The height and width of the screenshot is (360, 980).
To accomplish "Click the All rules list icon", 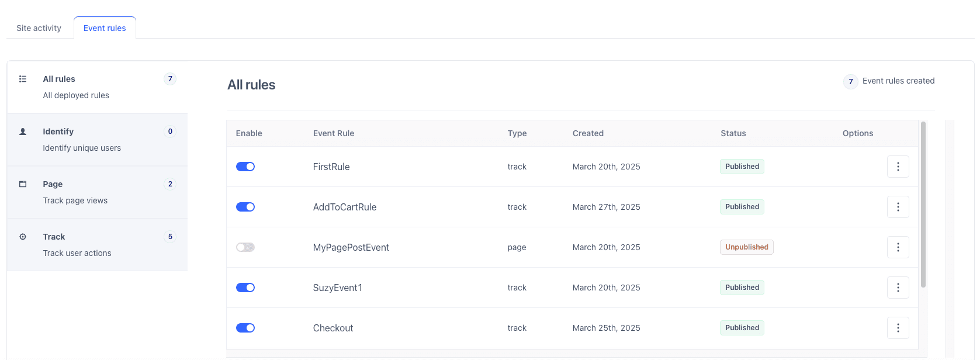I will pyautogui.click(x=23, y=79).
